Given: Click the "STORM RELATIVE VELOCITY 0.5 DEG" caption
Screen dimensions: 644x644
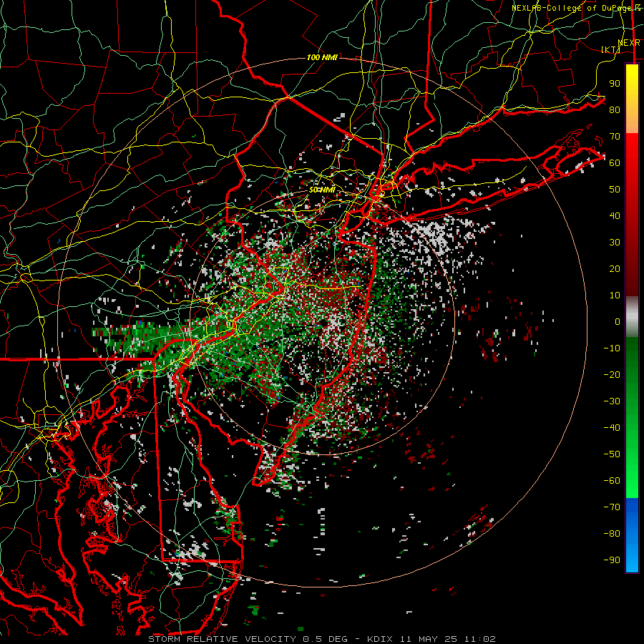Looking at the screenshot, I should [248, 639].
